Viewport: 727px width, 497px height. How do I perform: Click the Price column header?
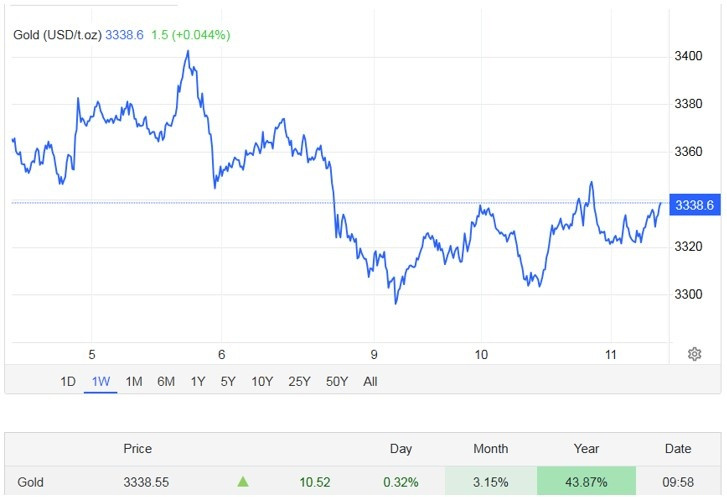pyautogui.click(x=137, y=449)
